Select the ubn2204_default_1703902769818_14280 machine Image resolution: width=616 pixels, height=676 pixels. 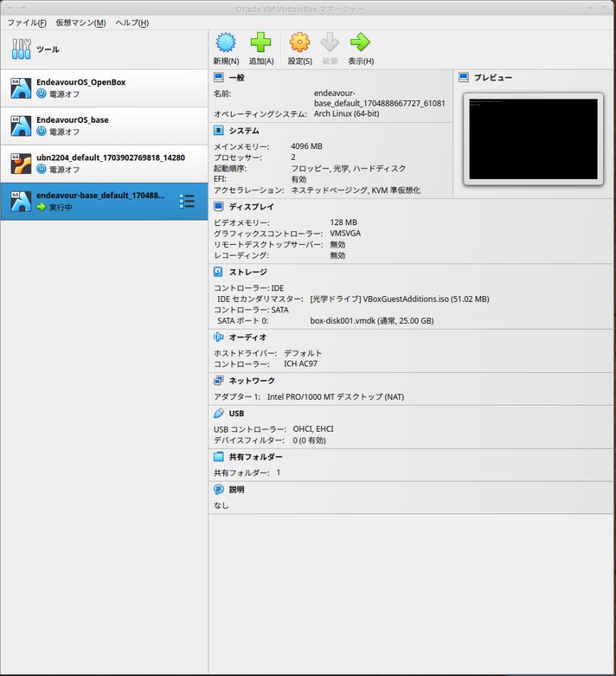pos(104,163)
